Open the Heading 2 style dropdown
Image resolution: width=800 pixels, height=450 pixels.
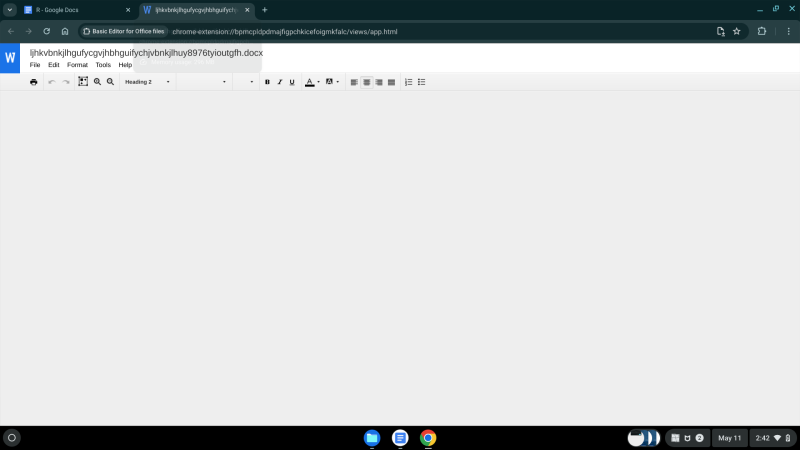(x=147, y=82)
